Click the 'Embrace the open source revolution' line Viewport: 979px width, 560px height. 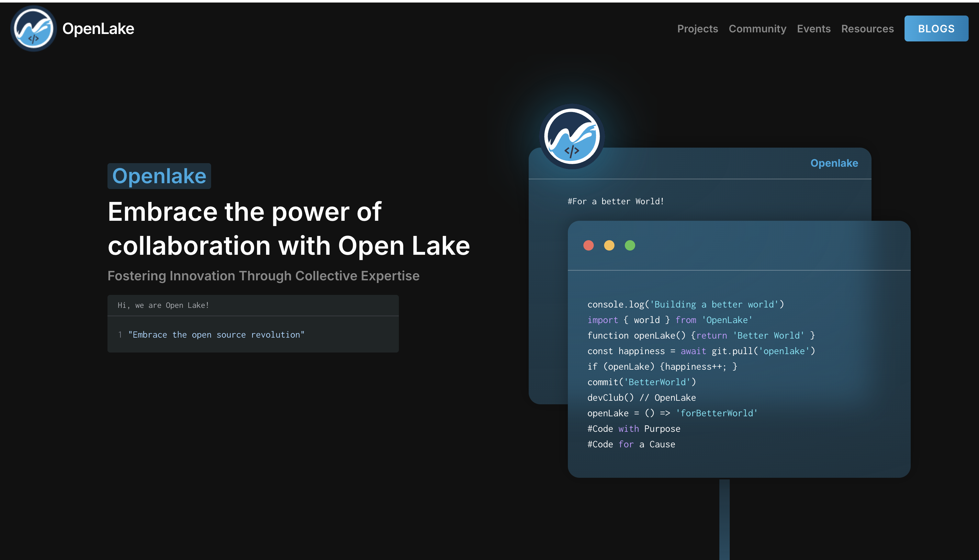216,335
